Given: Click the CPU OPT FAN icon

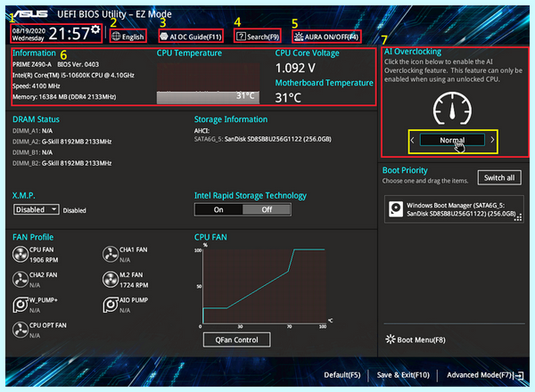Looking at the screenshot, I should (21, 330).
